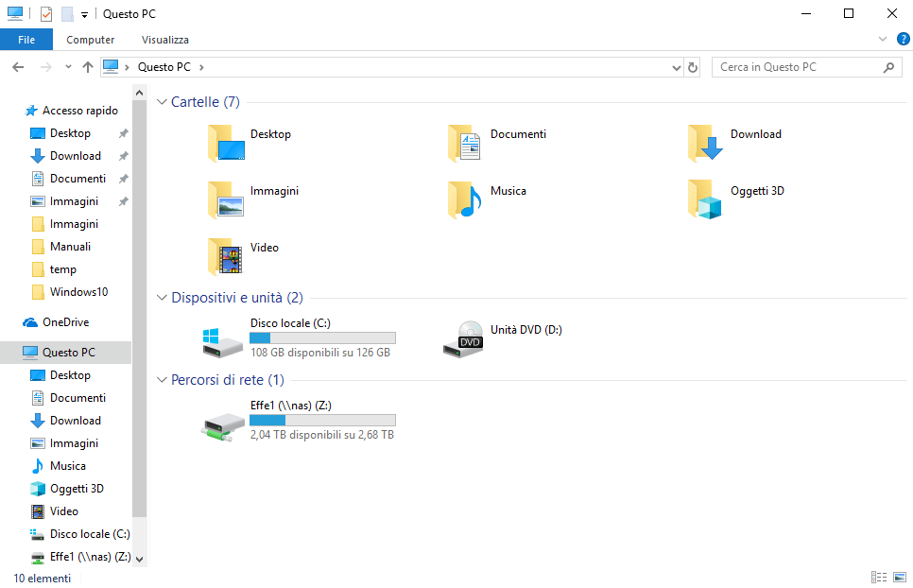Switch to large icons view in status bar
Viewport: 913px width, 588px height.
tap(900, 578)
